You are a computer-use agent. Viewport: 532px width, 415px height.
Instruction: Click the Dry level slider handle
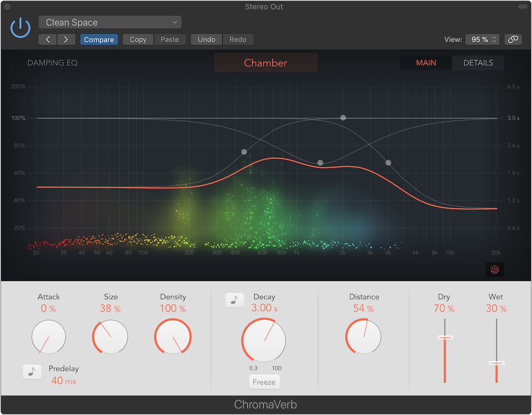pyautogui.click(x=445, y=337)
